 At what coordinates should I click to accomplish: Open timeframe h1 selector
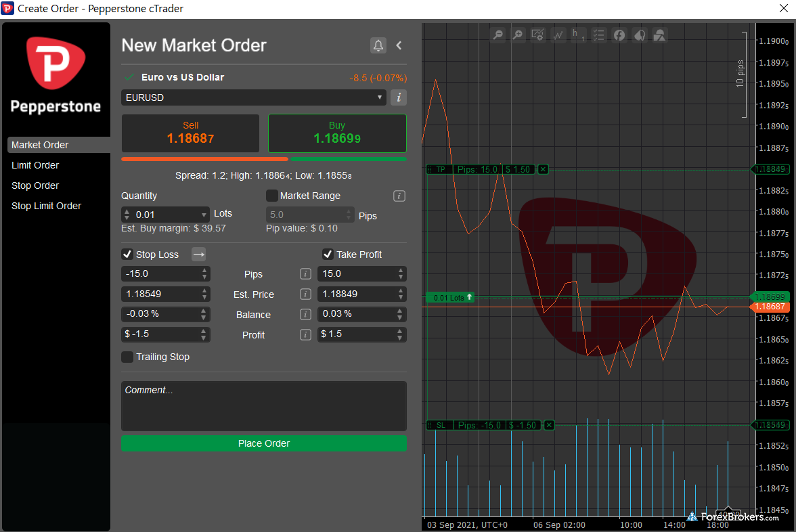coord(578,35)
